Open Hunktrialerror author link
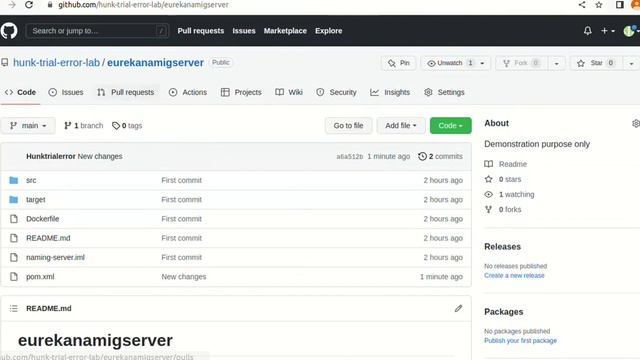This screenshot has height=360, width=640. [x=51, y=156]
